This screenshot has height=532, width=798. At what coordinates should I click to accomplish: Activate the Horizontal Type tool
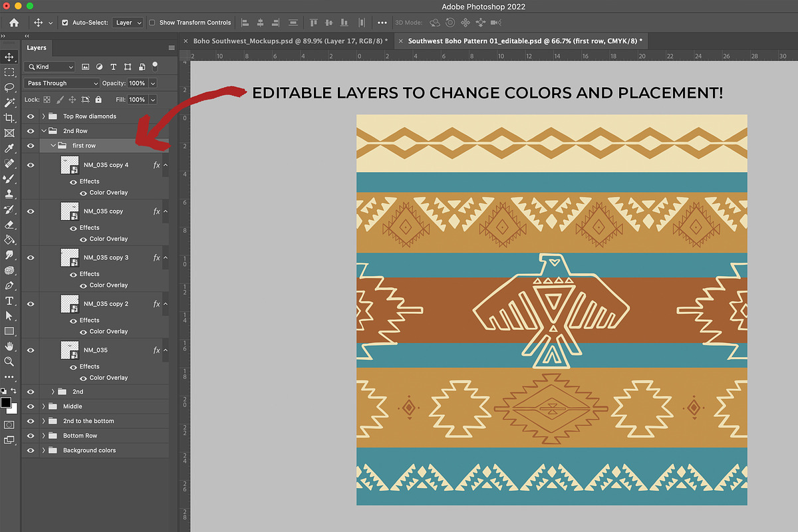point(9,301)
